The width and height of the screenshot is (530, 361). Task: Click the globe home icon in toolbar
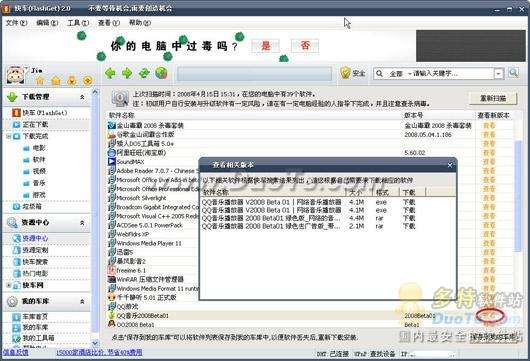coord(161,73)
